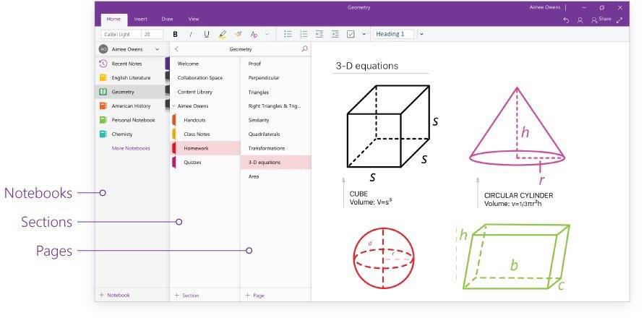The image size is (644, 318).
Task: Collapse the Aimee Owens section group
Action: [174, 106]
